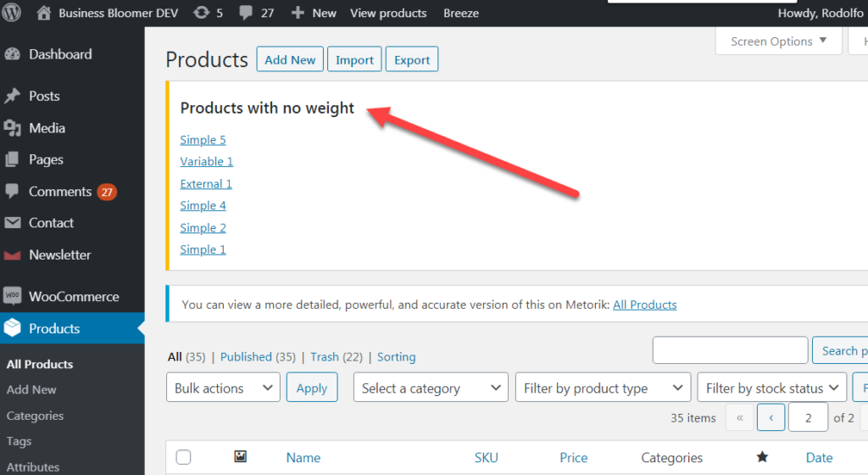The width and height of the screenshot is (868, 475).
Task: Go to previous page with arrow button
Action: 771,417
